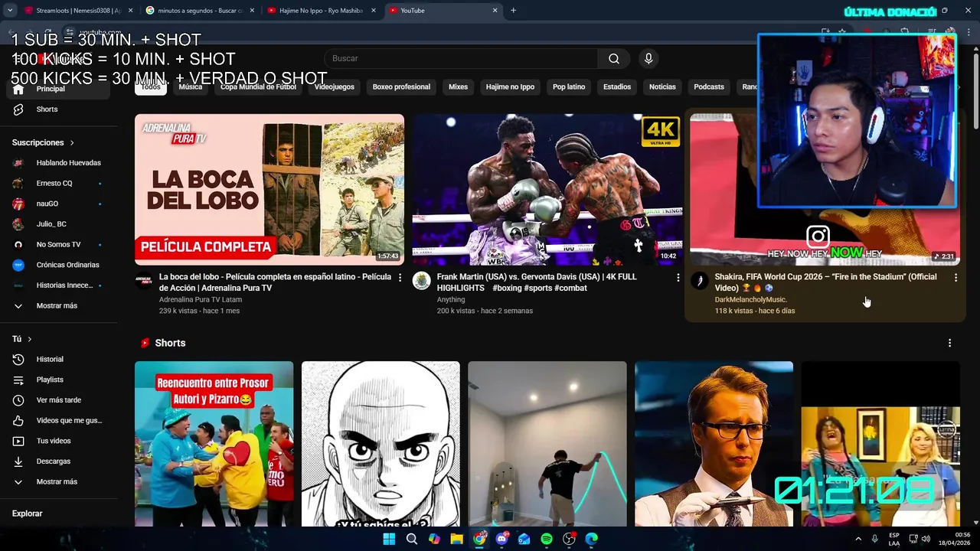This screenshot has width=980, height=551.
Task: Select Noticias filter chip
Action: click(x=662, y=87)
